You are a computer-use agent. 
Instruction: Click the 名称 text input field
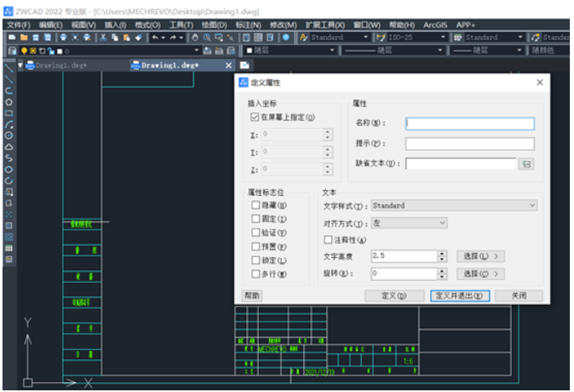click(469, 123)
